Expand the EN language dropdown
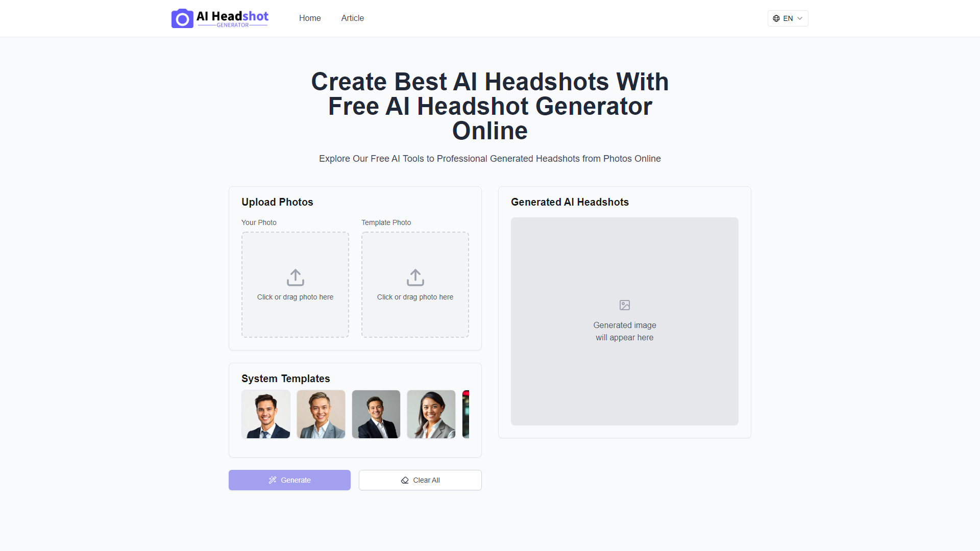 pos(788,18)
